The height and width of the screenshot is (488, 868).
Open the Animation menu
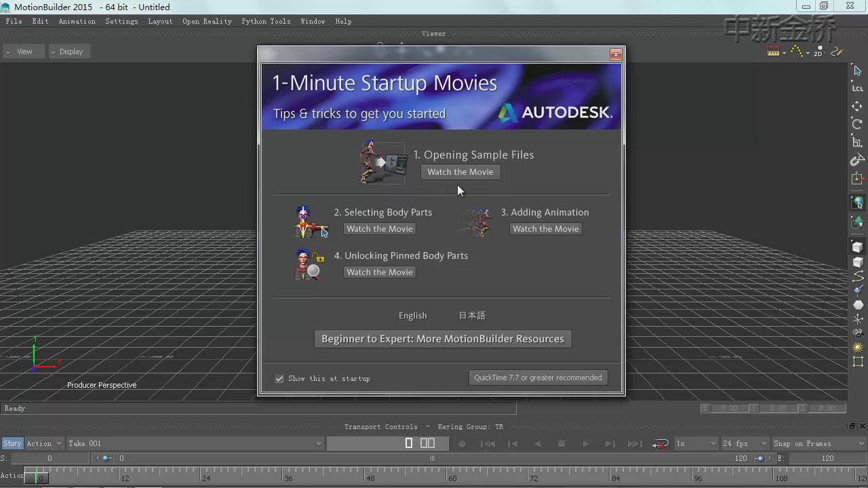[77, 21]
